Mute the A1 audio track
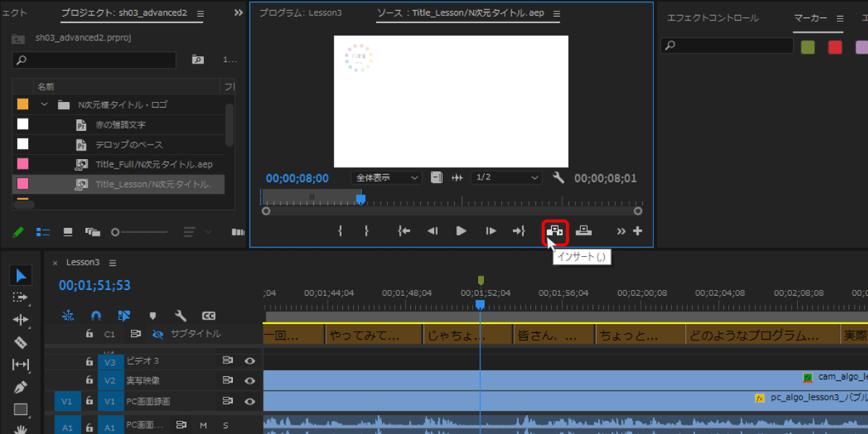Image resolution: width=868 pixels, height=434 pixels. point(203,425)
